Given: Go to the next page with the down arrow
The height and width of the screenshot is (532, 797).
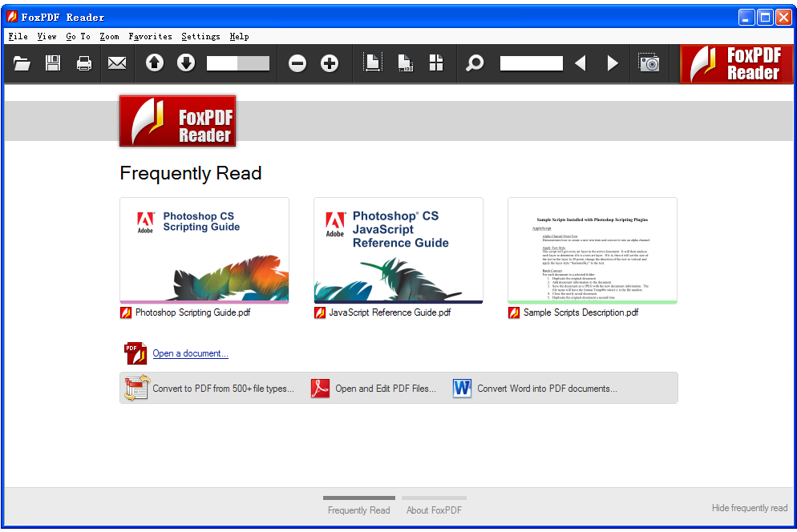Looking at the screenshot, I should point(185,63).
